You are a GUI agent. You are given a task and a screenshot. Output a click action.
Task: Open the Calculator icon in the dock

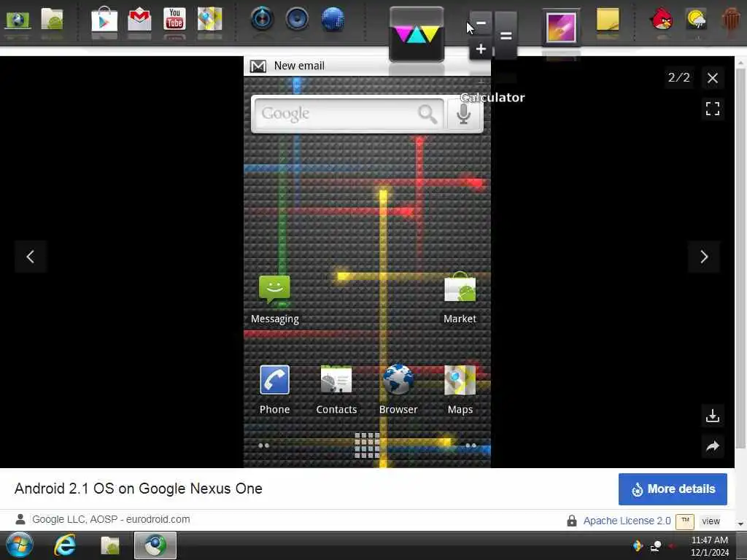point(492,36)
